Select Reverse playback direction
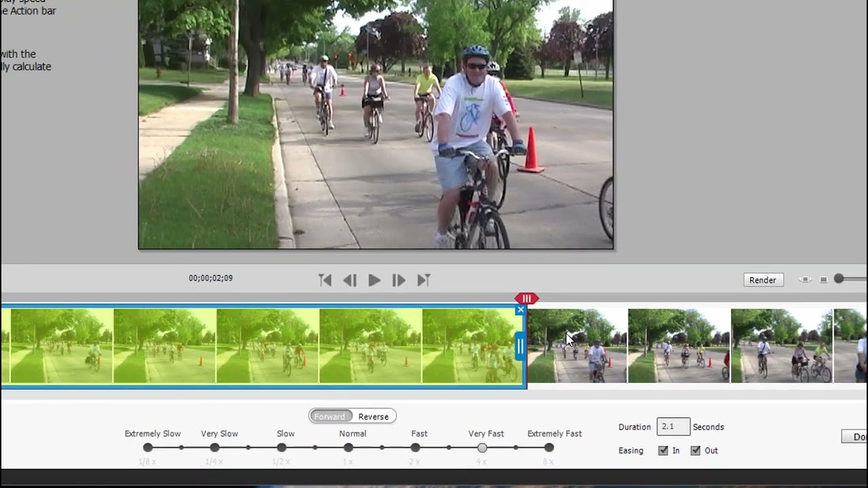This screenshot has height=488, width=868. (x=374, y=416)
